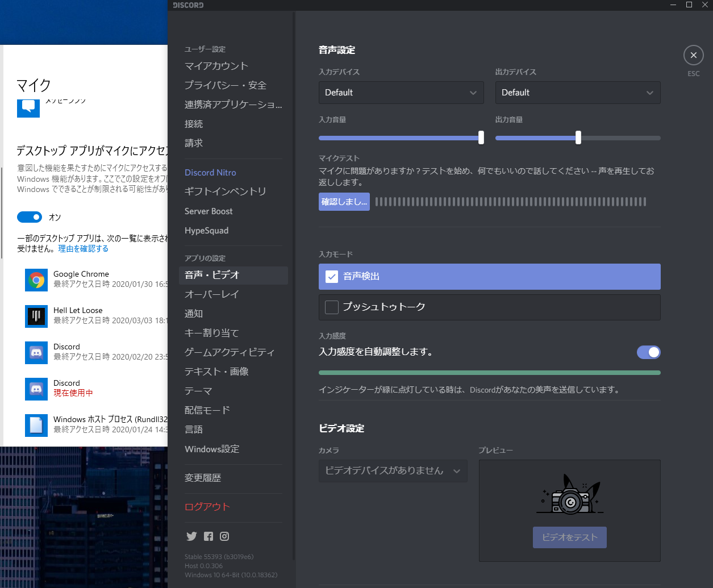Click the mic test level meter bars
The height and width of the screenshot is (588, 713).
[511, 202]
